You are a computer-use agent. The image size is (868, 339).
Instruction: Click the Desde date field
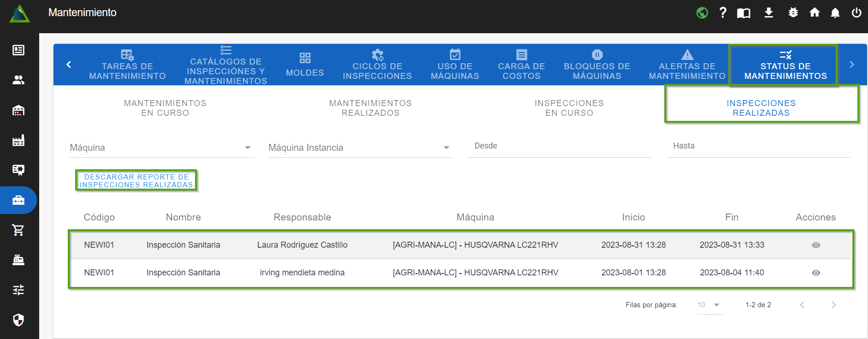559,147
